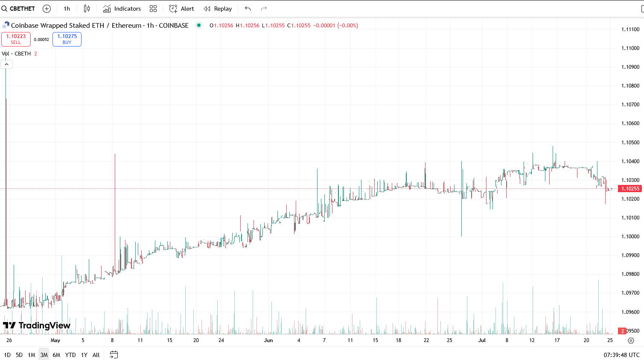644x360 pixels.
Task: Undo the last chart action
Action: click(248, 9)
